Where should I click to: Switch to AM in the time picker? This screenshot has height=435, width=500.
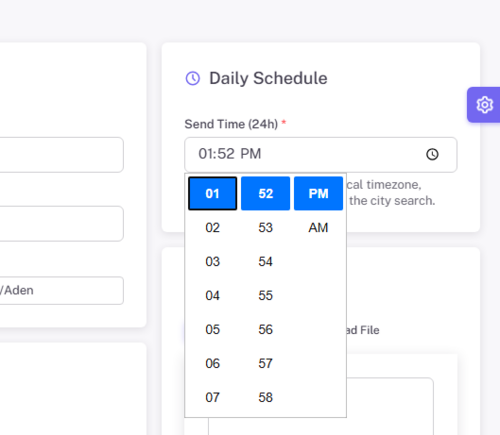click(318, 228)
